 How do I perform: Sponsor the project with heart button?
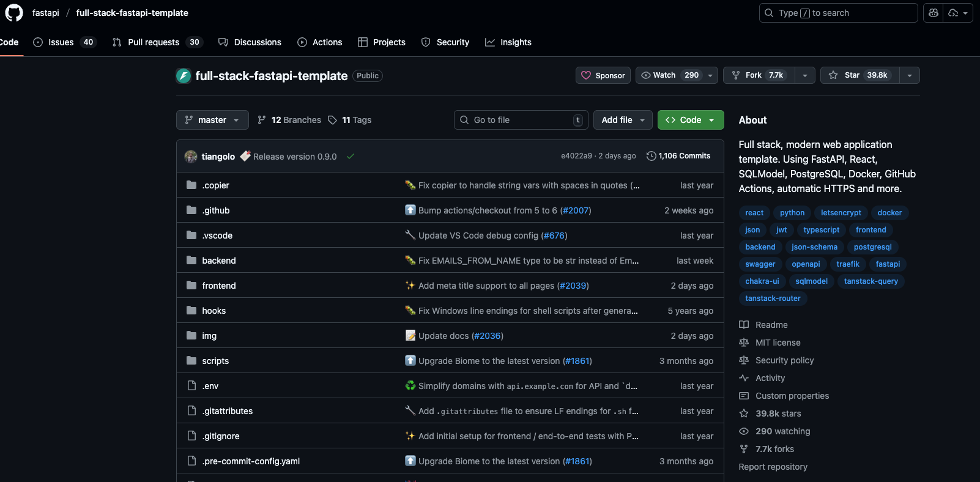pos(603,75)
